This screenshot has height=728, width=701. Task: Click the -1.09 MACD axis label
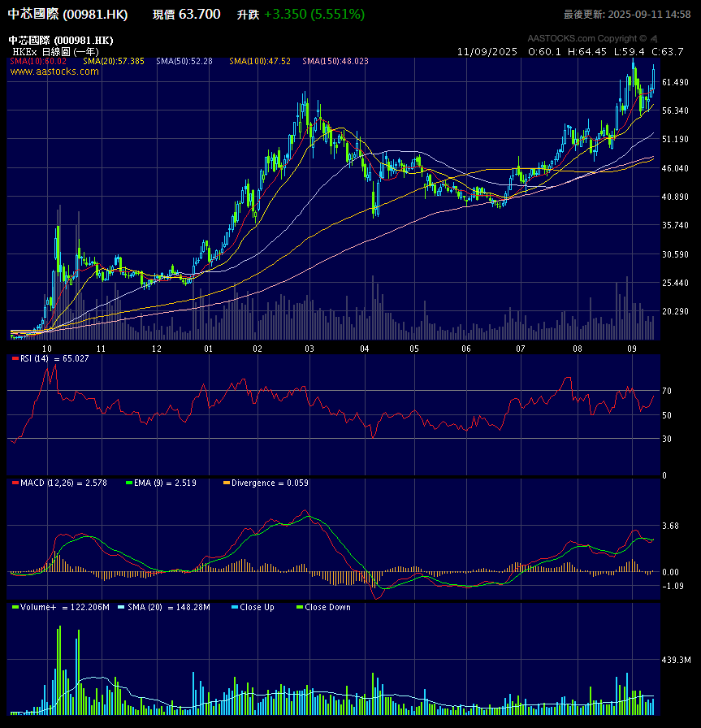point(673,586)
